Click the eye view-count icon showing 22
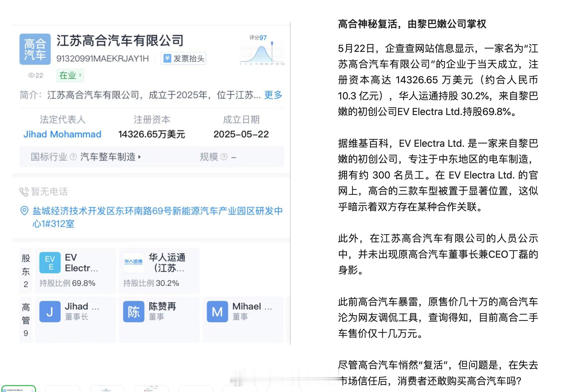The width and height of the screenshot is (571, 392). pos(31,75)
